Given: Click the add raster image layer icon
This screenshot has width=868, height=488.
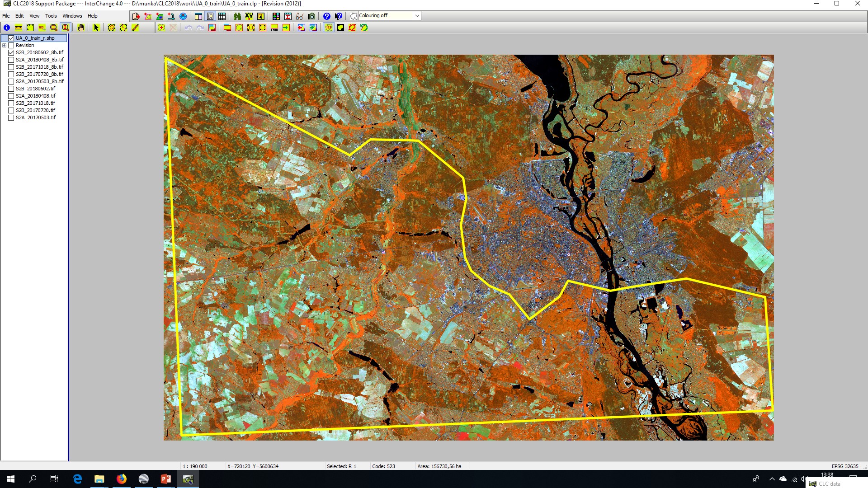Looking at the screenshot, I should 160,16.
